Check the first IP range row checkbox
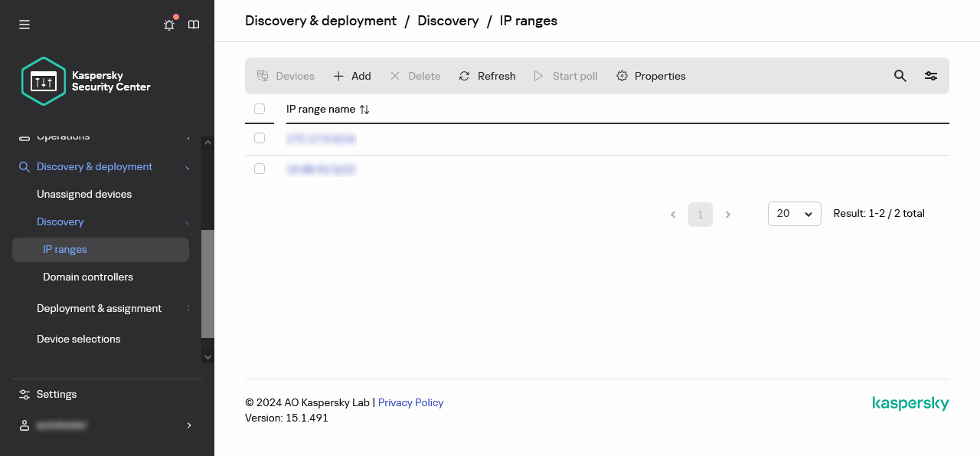The width and height of the screenshot is (980, 456). [260, 138]
